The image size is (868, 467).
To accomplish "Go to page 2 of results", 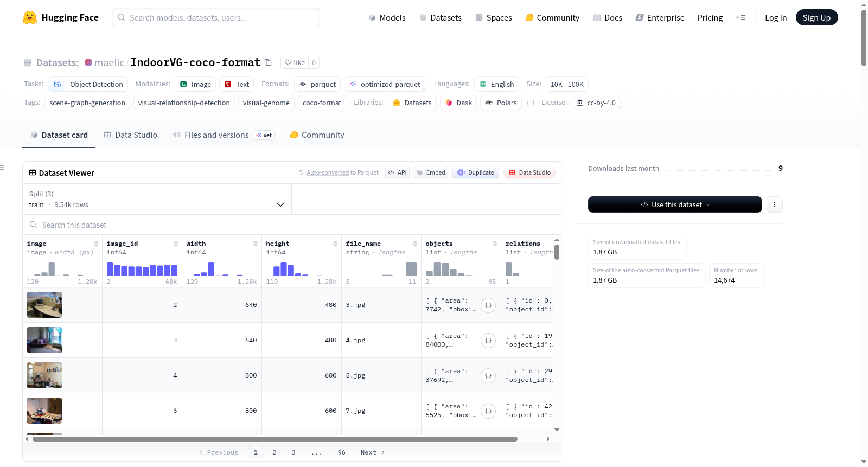I will pyautogui.click(x=275, y=452).
